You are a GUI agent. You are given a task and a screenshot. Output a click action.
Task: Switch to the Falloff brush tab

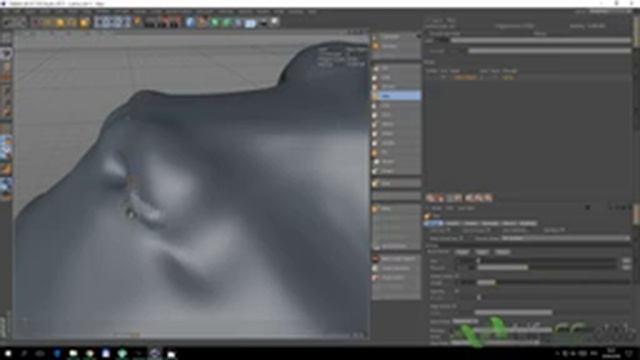tap(453, 224)
